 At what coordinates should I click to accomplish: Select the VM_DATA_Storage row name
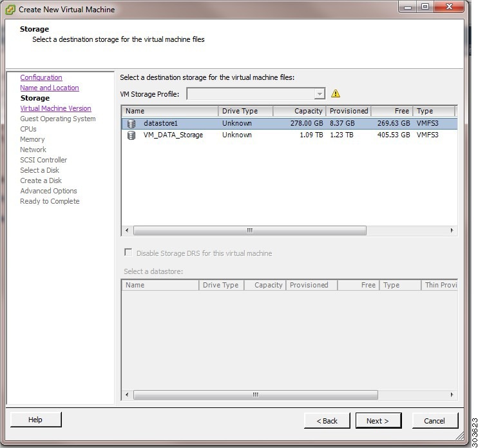click(173, 135)
